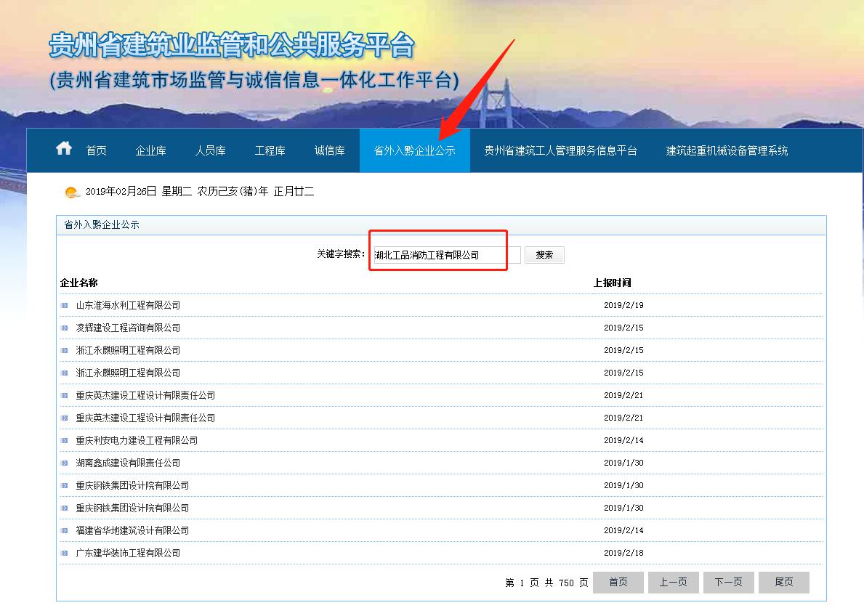Viewport: 864px width, 616px height.
Task: Click the bullet icon beside 广东建华装饰工程有限公司
Action: [65, 554]
